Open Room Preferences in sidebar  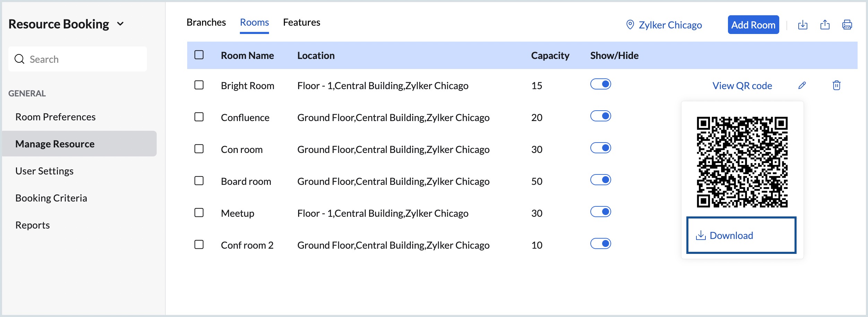click(55, 117)
